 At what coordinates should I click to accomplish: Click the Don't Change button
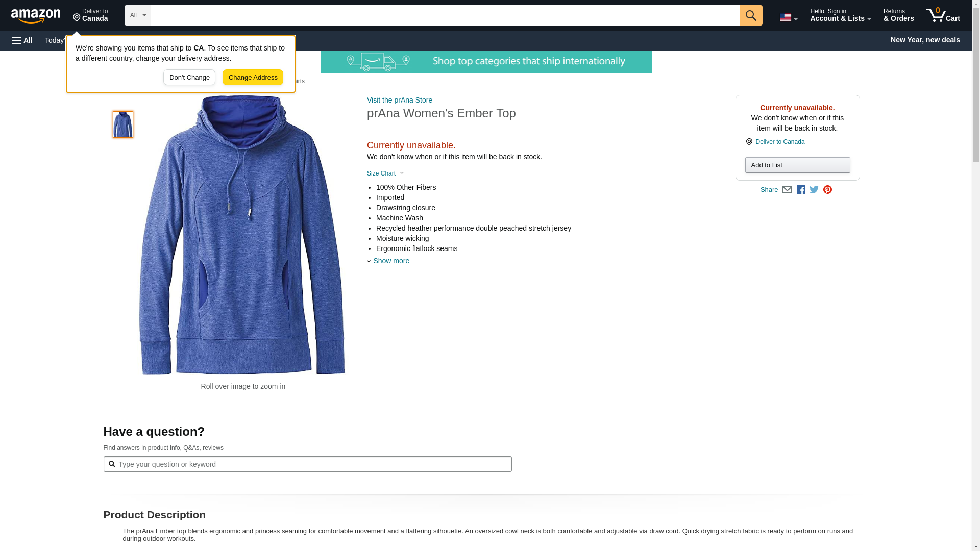point(189,78)
